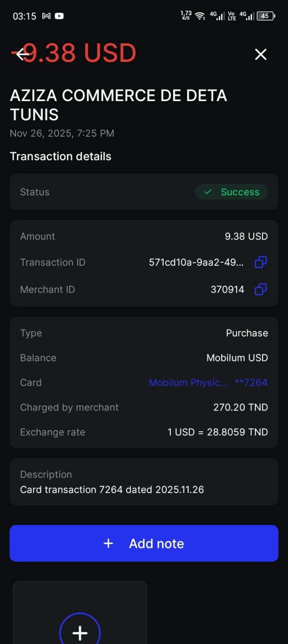Image resolution: width=288 pixels, height=644 pixels.
Task: Tap the exchange rate value
Action: click(217, 432)
